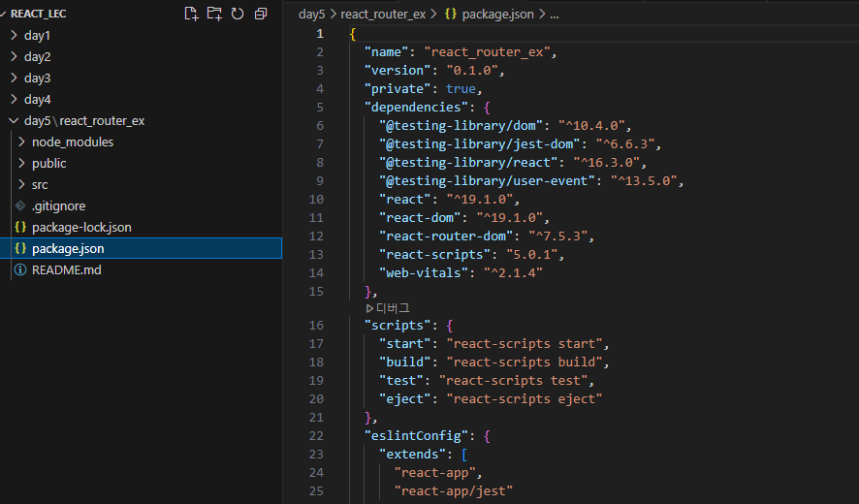The height and width of the screenshot is (504, 859).
Task: Expand the day2 folder chevron
Action: [15, 56]
